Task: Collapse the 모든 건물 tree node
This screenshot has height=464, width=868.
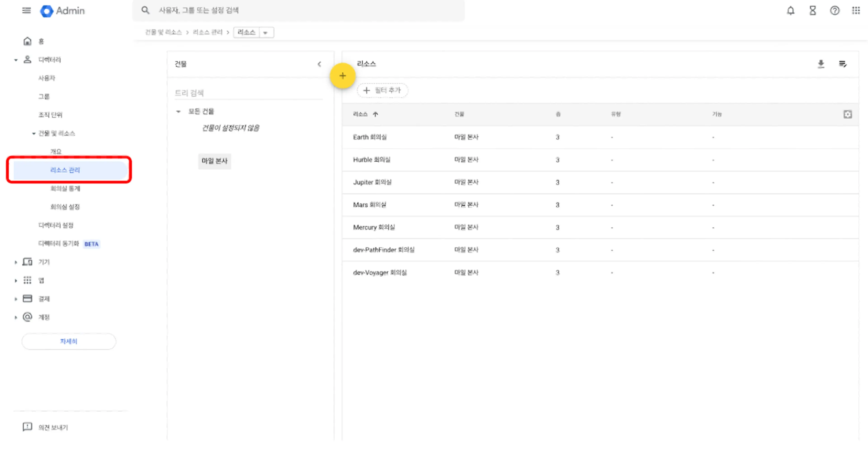Action: [178, 111]
